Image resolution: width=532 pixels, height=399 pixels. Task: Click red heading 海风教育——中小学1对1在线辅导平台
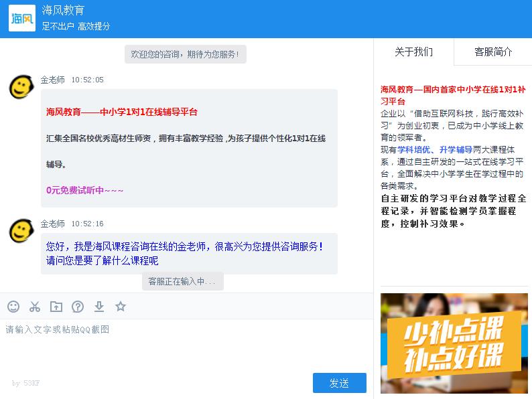coord(122,112)
